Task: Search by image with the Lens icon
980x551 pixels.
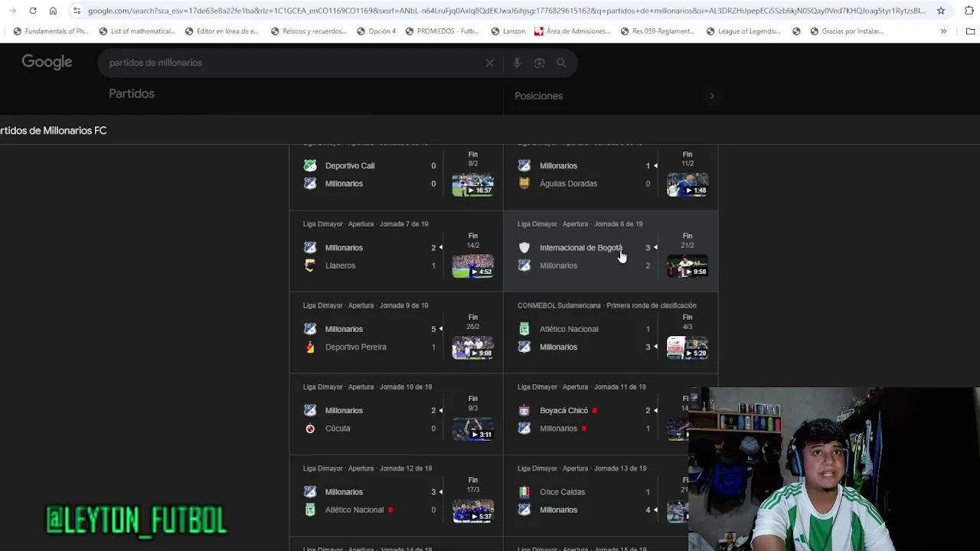Action: (539, 63)
